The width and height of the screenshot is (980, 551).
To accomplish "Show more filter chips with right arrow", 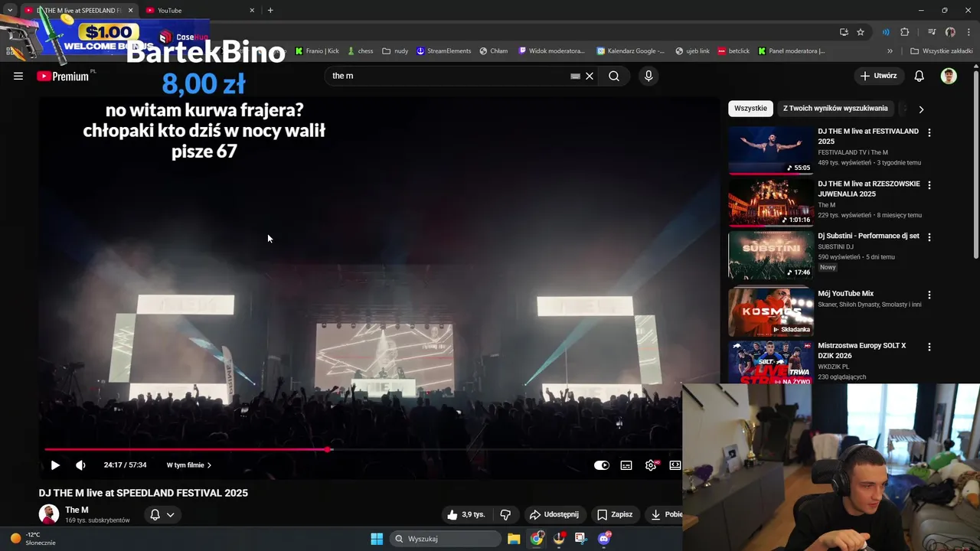I will coord(921,109).
